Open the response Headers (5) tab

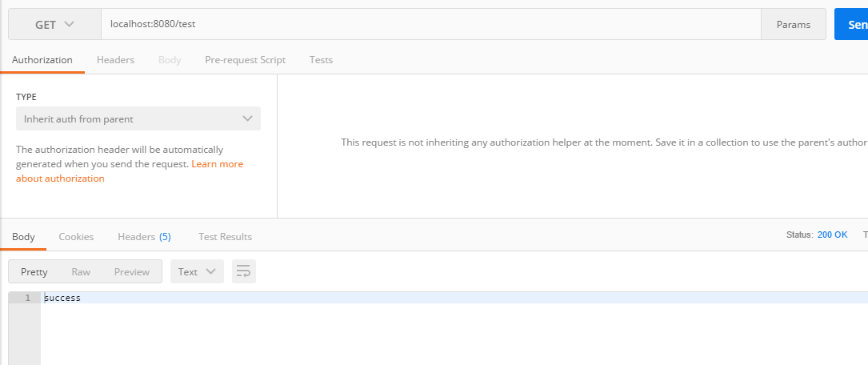(x=144, y=236)
